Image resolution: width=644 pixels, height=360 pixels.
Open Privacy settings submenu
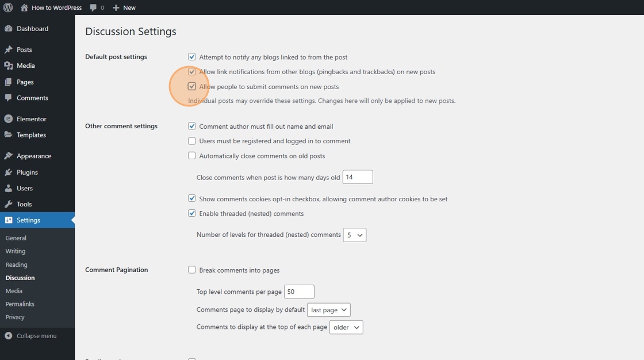[x=15, y=317]
